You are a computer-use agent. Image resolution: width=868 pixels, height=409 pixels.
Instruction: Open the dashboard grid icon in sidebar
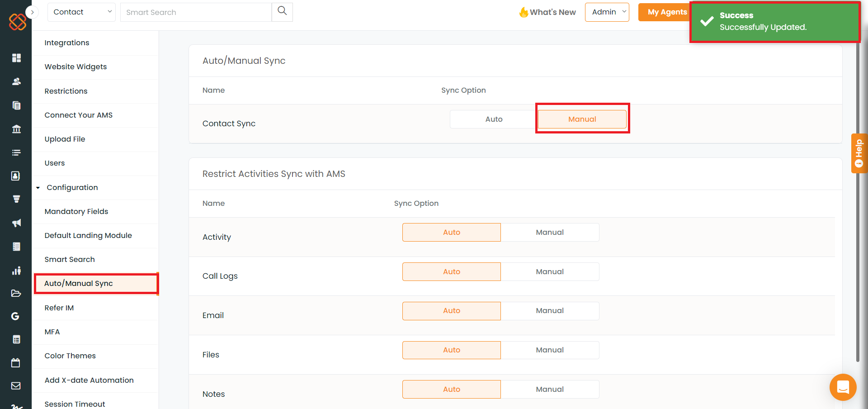point(16,58)
